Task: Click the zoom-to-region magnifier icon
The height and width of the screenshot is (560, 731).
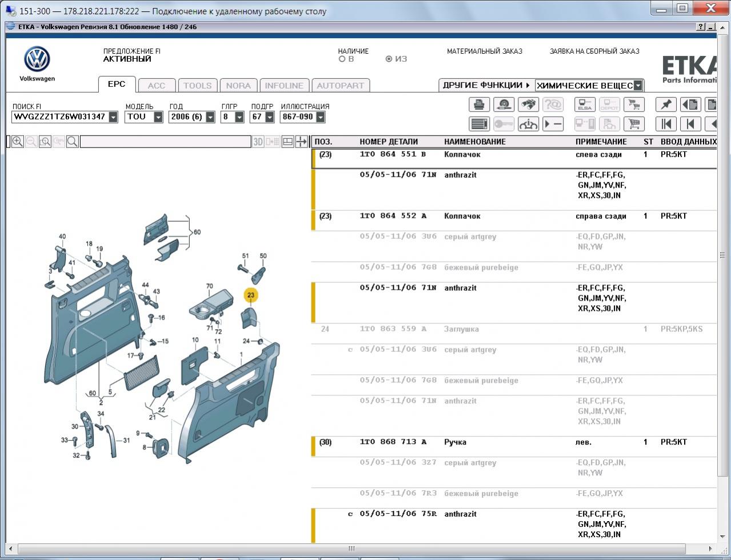Action: (45, 142)
